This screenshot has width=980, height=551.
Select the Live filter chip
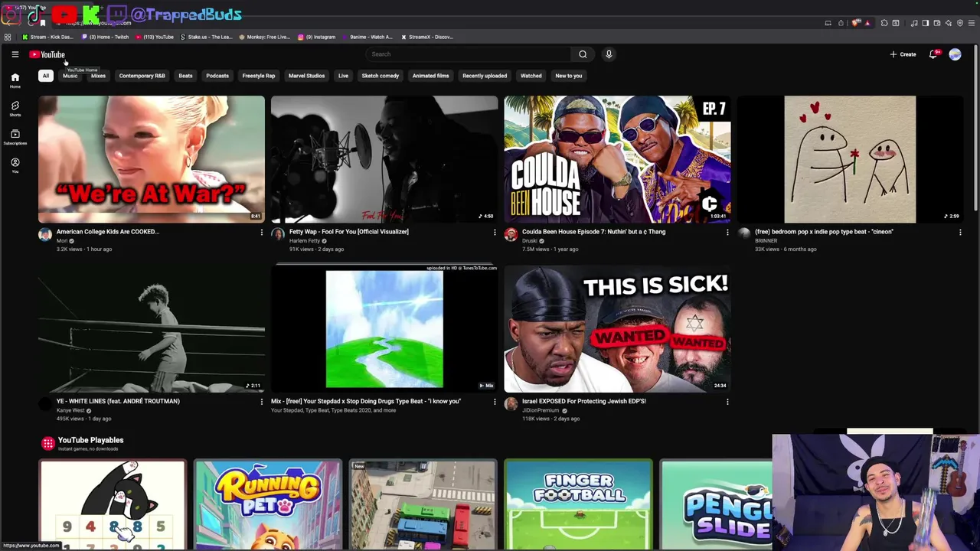343,76
